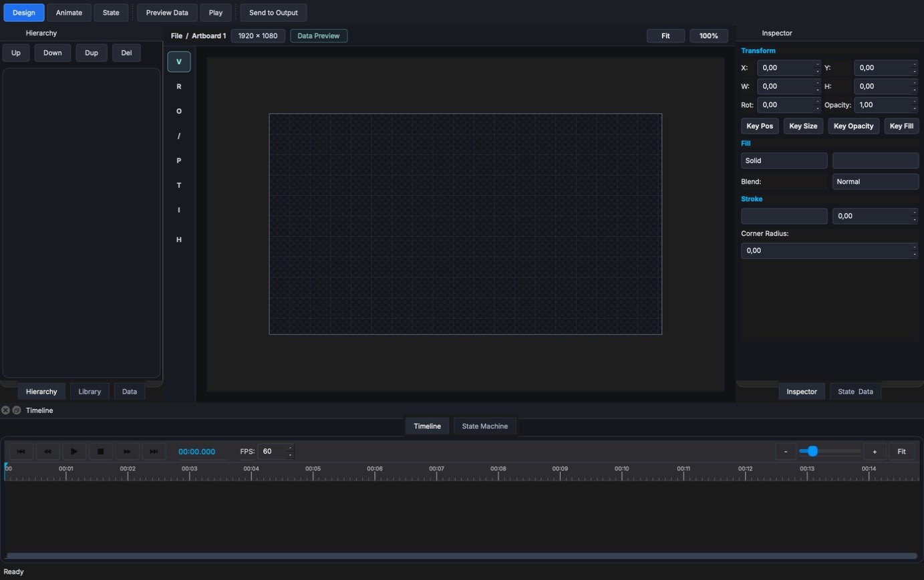Click Key Fill button
This screenshot has width=924, height=580.
(902, 126)
